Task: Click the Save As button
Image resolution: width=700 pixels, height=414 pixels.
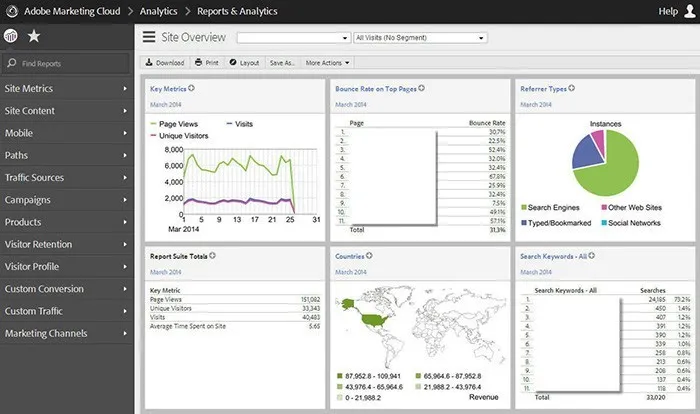Action: [x=282, y=62]
